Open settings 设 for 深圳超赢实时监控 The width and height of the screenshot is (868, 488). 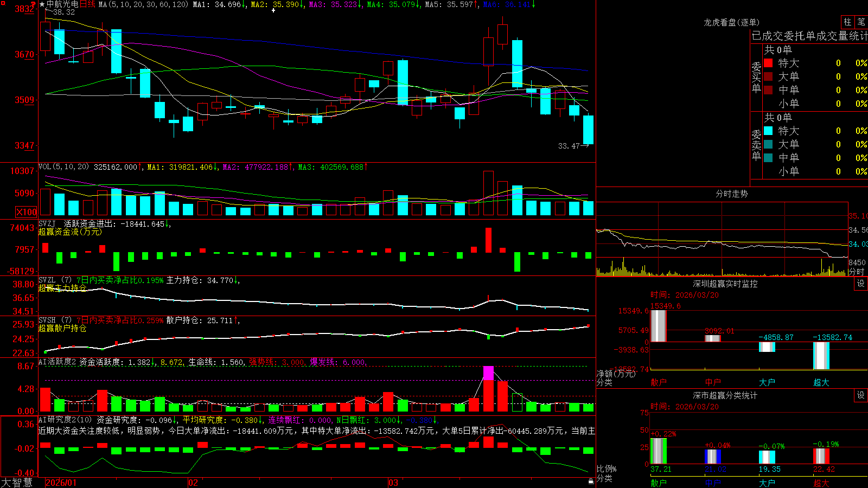click(861, 284)
